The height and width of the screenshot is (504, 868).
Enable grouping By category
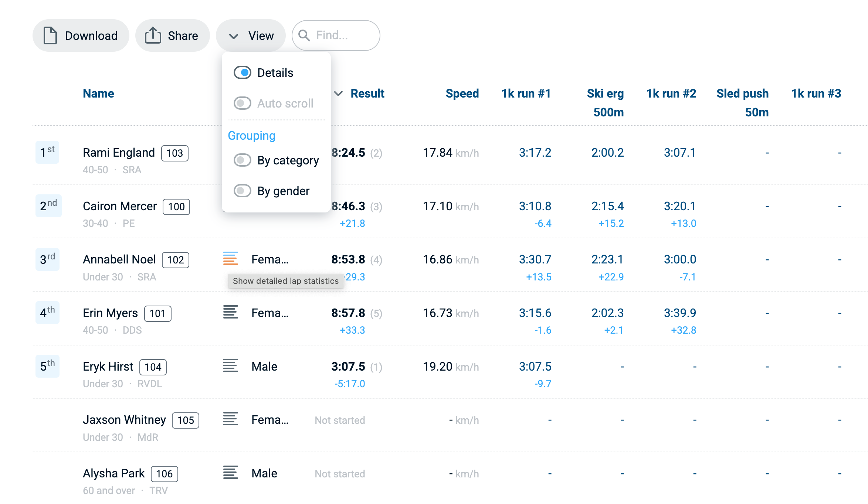tap(243, 160)
